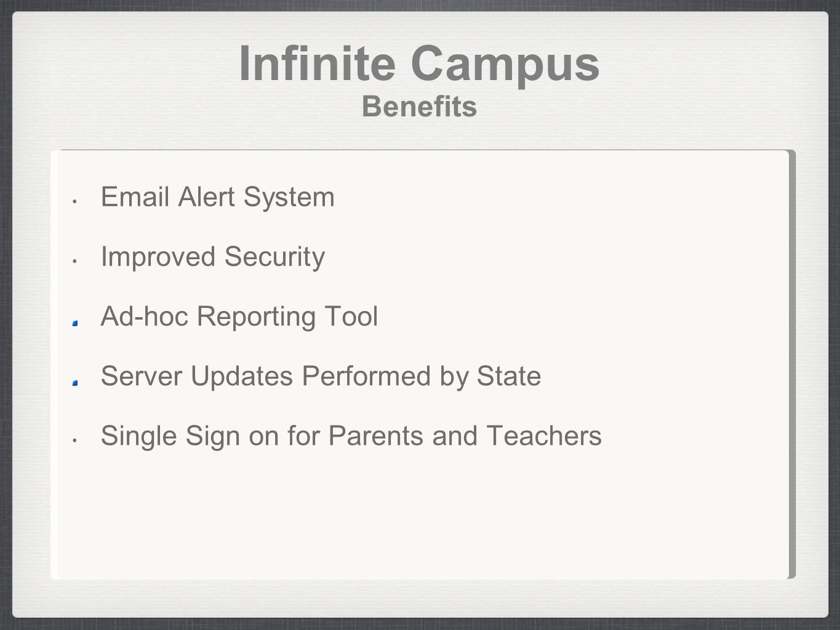This screenshot has width=840, height=630.
Task: Click the Ad-hoc Reporting Tool text
Action: [239, 317]
